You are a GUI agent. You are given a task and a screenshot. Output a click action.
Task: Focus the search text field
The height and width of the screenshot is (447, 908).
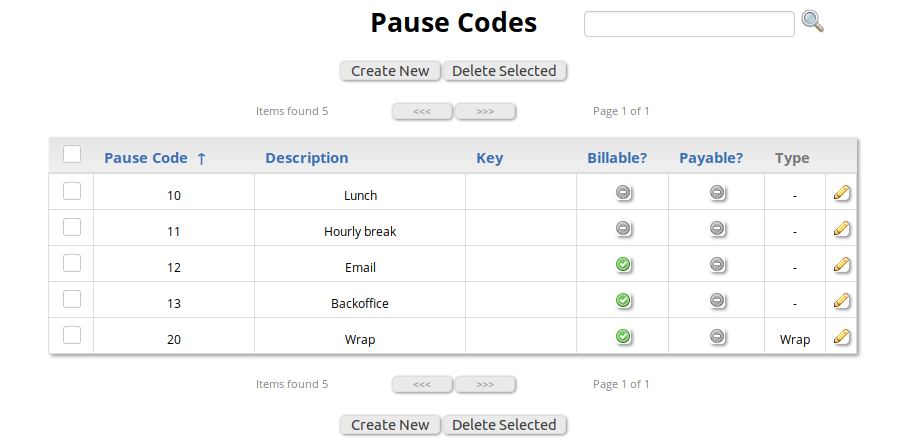pos(689,24)
